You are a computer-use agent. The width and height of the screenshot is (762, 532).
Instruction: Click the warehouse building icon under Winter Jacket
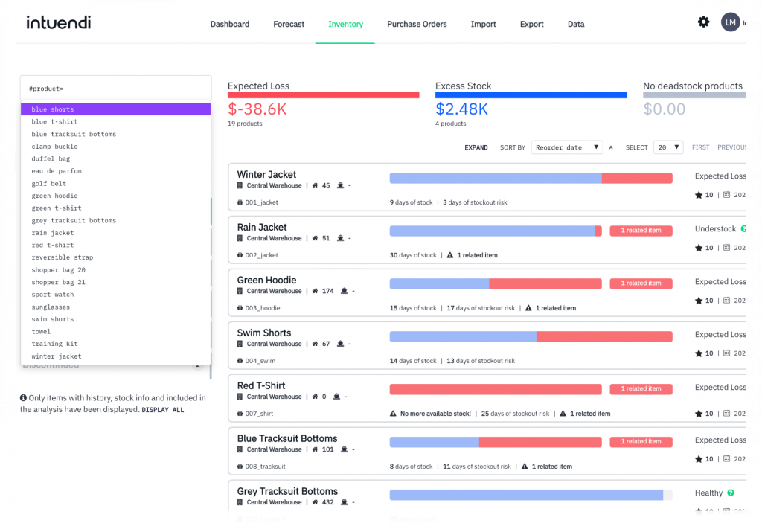240,185
